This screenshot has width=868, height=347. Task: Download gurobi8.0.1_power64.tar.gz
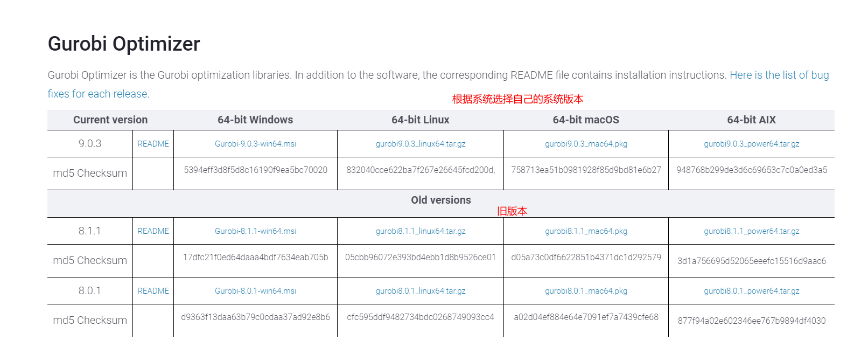click(x=752, y=291)
